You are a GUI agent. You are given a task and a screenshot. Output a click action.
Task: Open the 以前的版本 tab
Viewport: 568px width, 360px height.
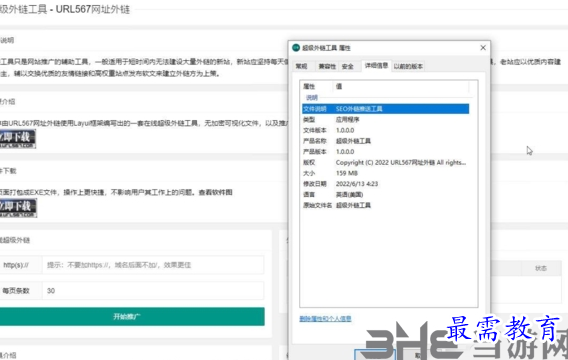tap(408, 66)
